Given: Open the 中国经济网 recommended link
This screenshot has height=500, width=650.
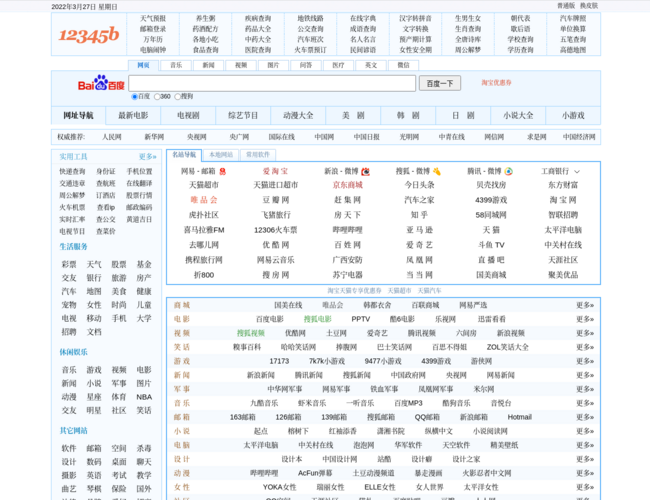Looking at the screenshot, I should point(579,137).
